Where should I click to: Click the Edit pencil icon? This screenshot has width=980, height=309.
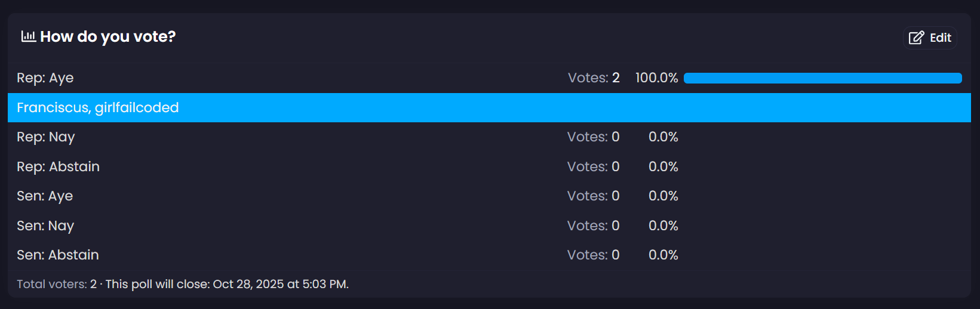tap(916, 38)
